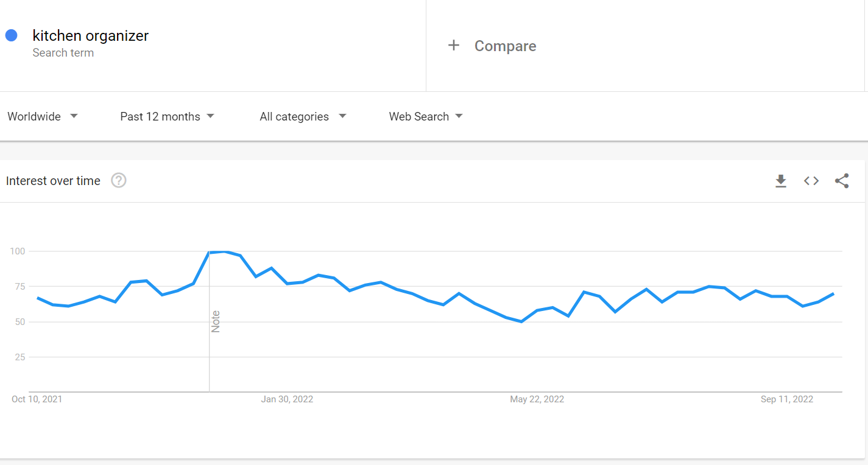Image resolution: width=868 pixels, height=465 pixels.
Task: Open the Past 12 months dropdown
Action: pos(168,116)
